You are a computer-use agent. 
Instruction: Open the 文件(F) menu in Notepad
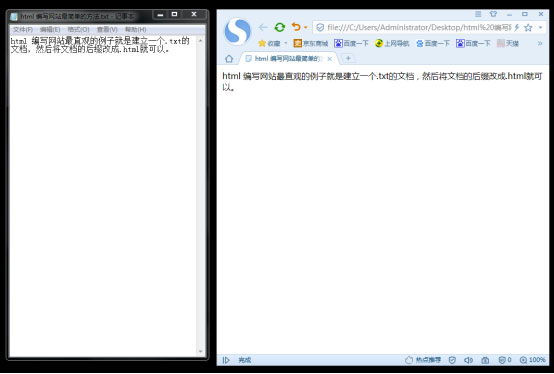(x=23, y=29)
